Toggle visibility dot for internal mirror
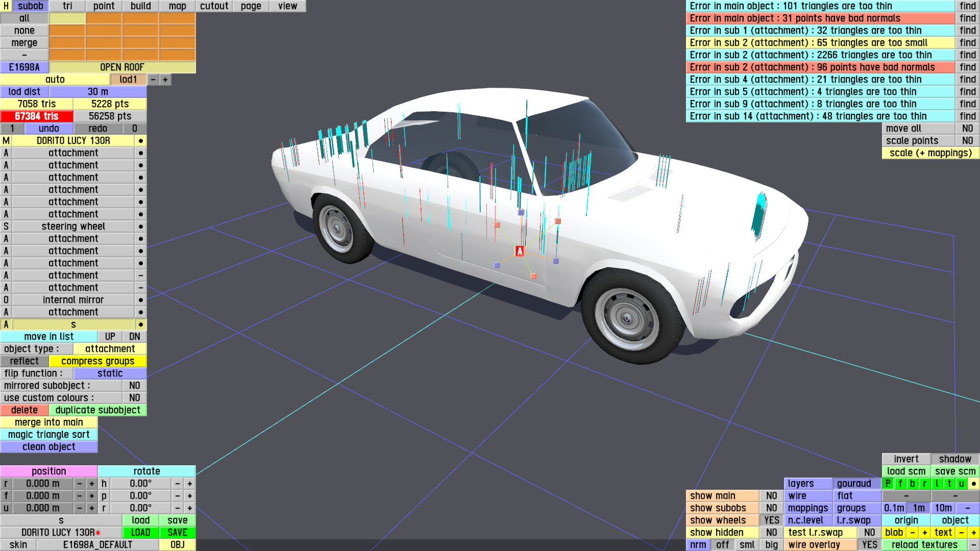This screenshot has width=980, height=551. 141,300
